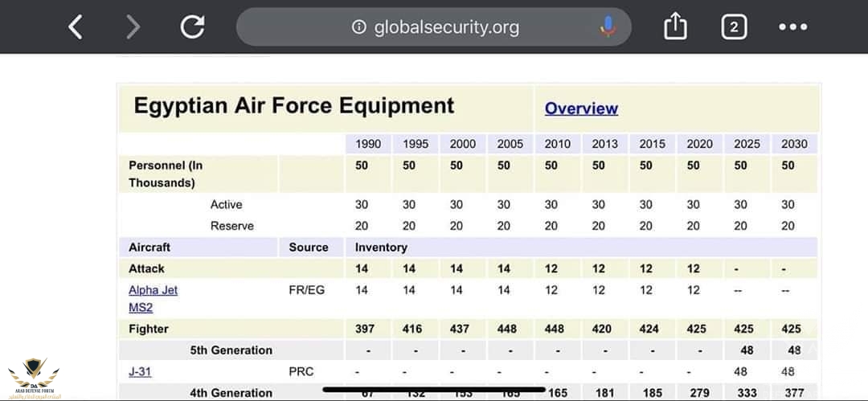Click the 5th Generation row label

tap(231, 350)
